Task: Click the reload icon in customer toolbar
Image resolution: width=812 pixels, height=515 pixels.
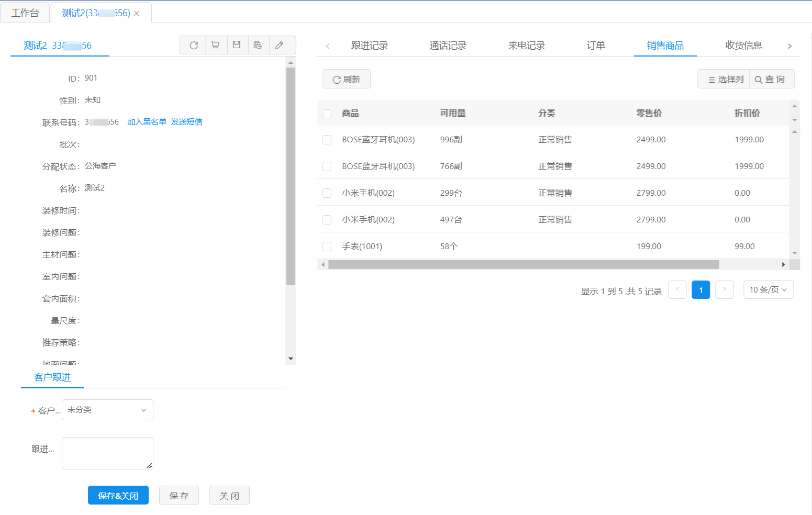Action: (x=194, y=46)
